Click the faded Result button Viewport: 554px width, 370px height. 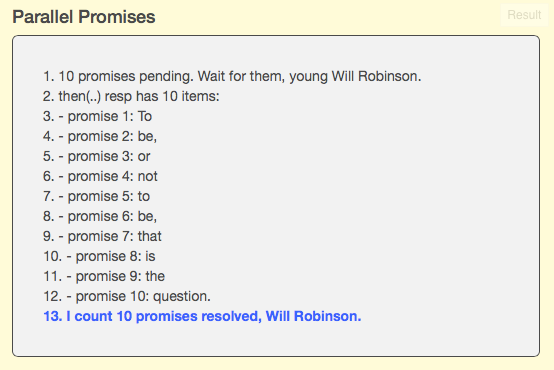[524, 15]
